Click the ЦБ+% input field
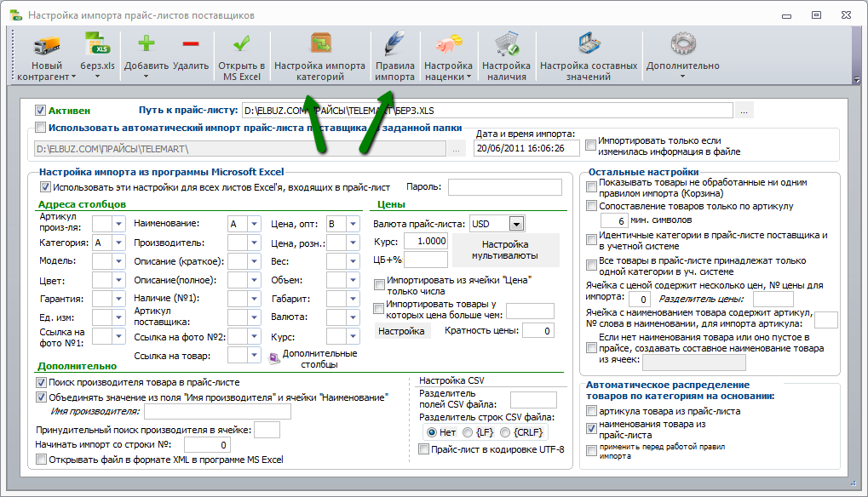Screen dimensions: 868x497 pyautogui.click(x=426, y=260)
